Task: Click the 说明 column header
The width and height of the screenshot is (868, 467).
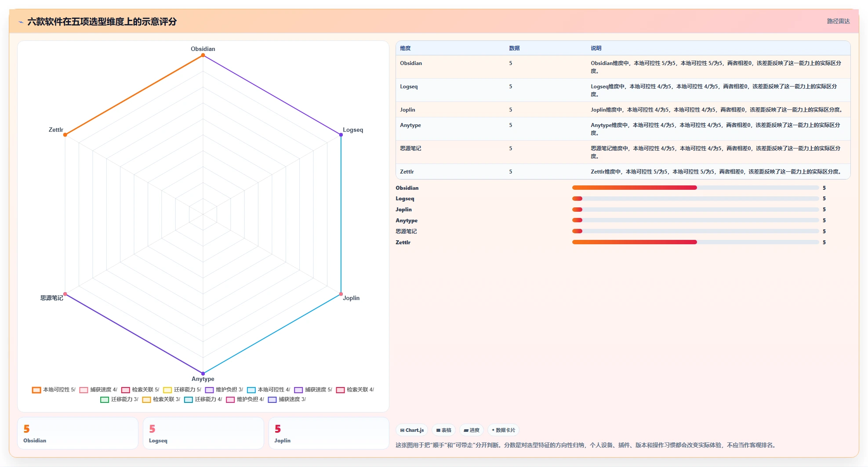Action: point(596,48)
